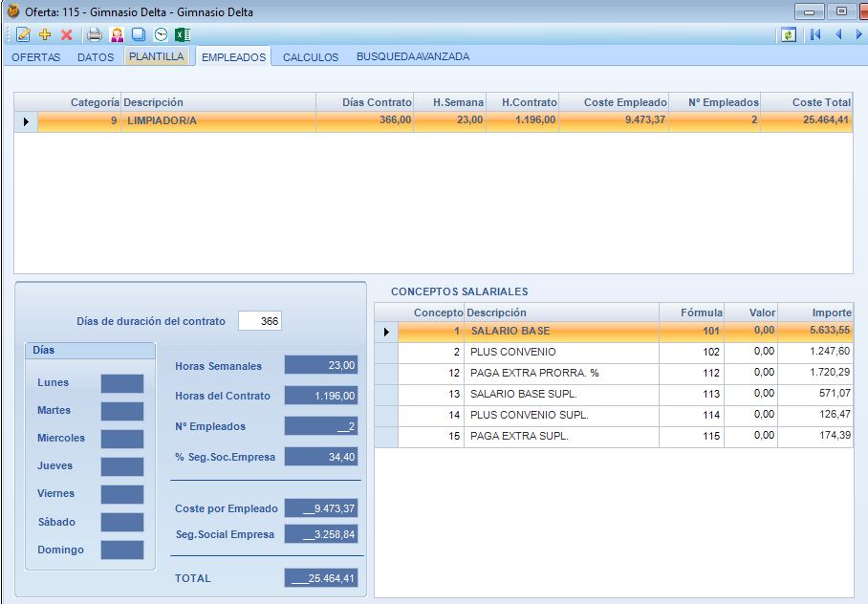Click the 1.720,29 importe cell
The width and height of the screenshot is (868, 604).
(815, 373)
